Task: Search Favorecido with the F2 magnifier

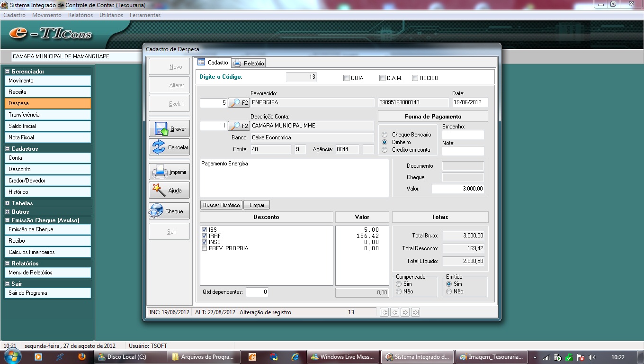Action: click(239, 103)
